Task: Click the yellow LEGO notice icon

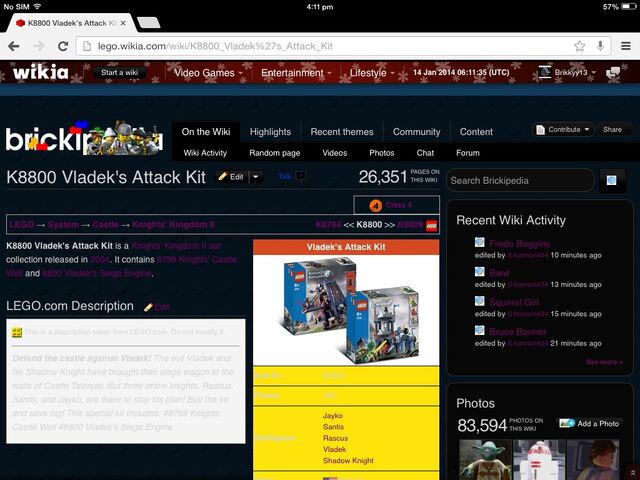Action: [17, 332]
